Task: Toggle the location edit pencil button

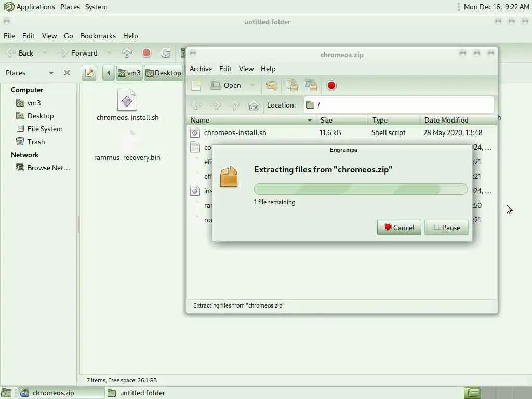Action: [89, 73]
